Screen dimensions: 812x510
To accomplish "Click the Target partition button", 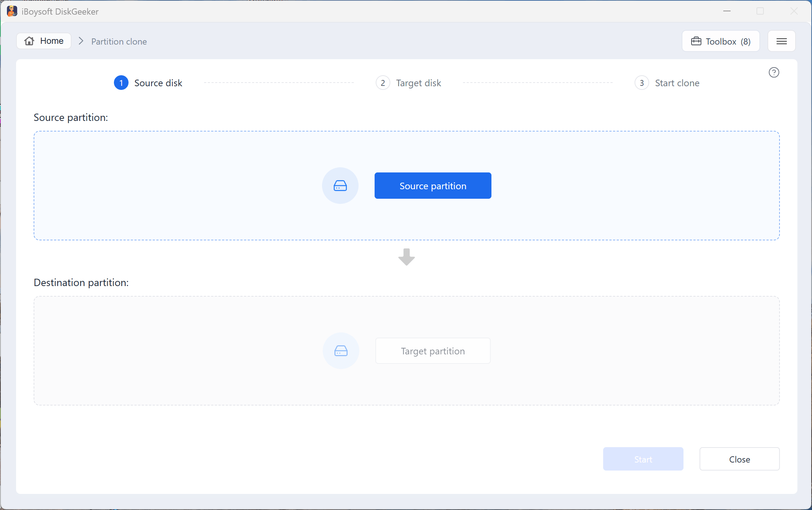I will click(x=433, y=351).
